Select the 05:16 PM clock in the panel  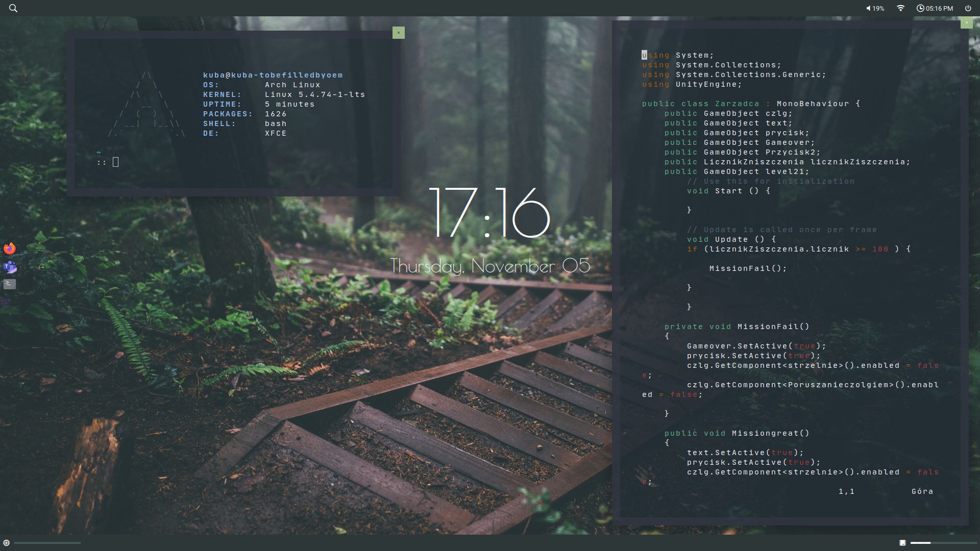[939, 8]
